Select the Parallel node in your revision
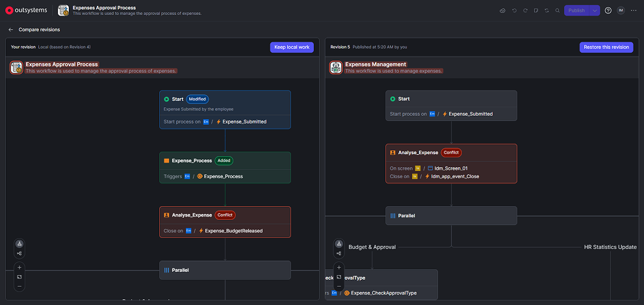644x305 pixels. (225, 270)
